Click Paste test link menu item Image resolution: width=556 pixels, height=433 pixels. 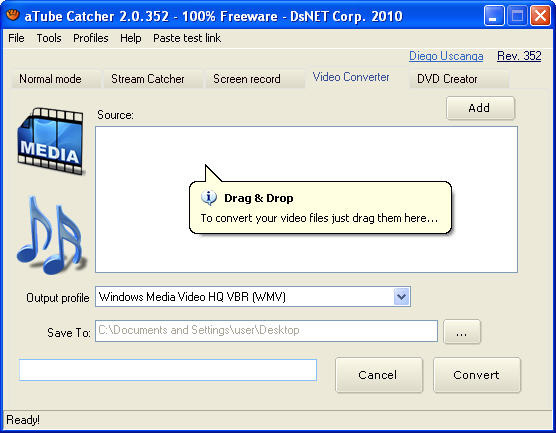click(x=187, y=38)
